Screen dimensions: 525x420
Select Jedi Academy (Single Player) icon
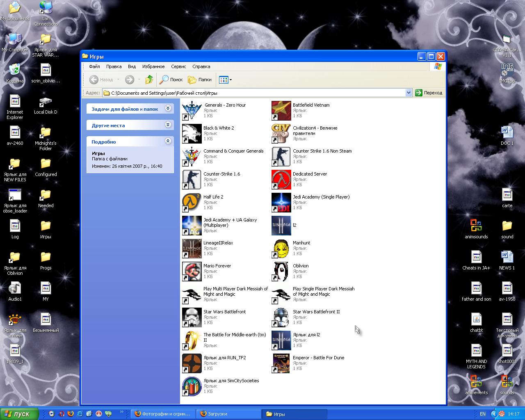(281, 203)
